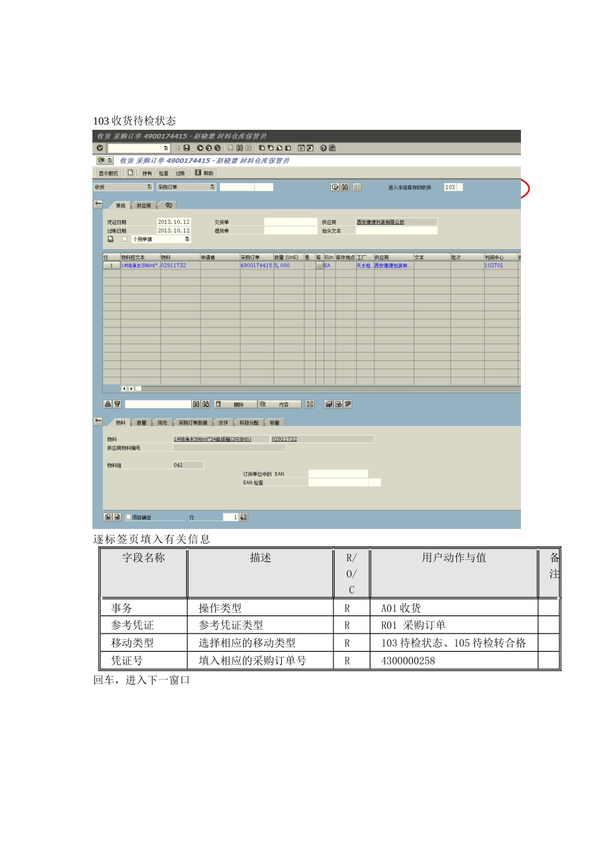Click the 显示概览 button
The image size is (614, 868).
[x=108, y=173]
